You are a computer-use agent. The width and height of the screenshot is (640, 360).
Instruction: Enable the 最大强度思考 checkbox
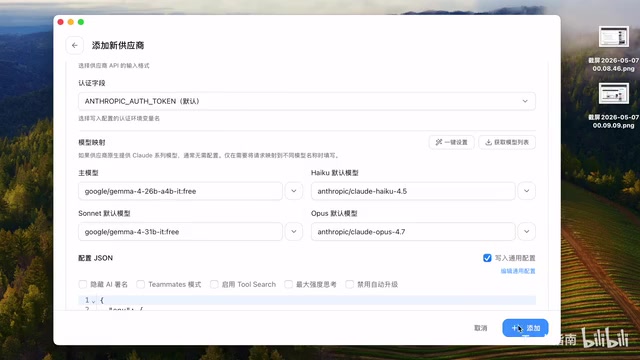(288, 284)
